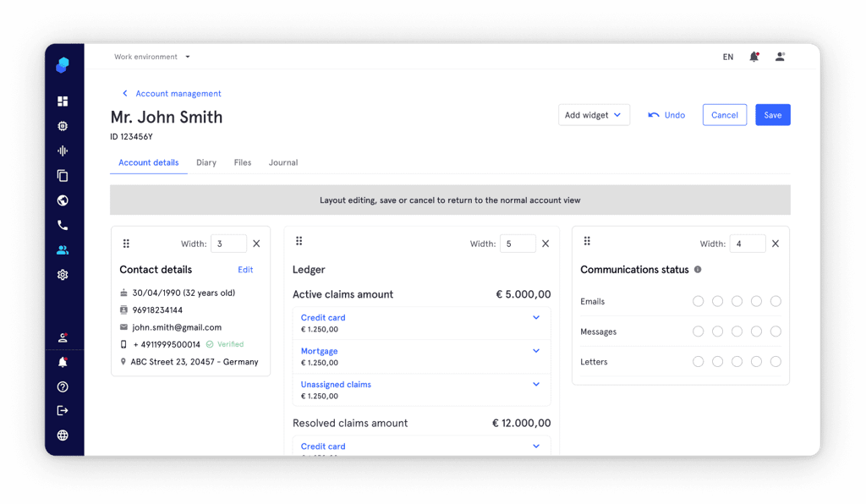Select third Emails radio circle
This screenshot has height=504, width=866.
click(x=737, y=301)
